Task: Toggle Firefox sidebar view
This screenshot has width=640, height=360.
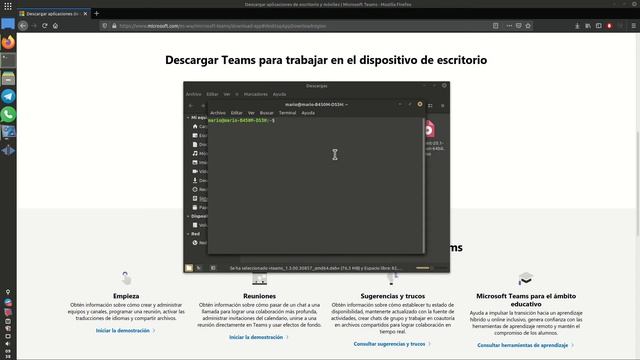Action: (598, 26)
